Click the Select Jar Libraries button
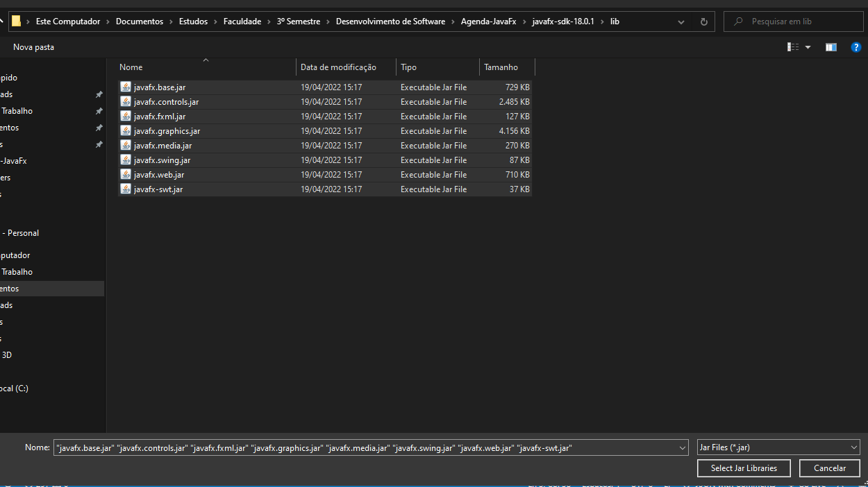Image resolution: width=868 pixels, height=487 pixels. [x=744, y=468]
